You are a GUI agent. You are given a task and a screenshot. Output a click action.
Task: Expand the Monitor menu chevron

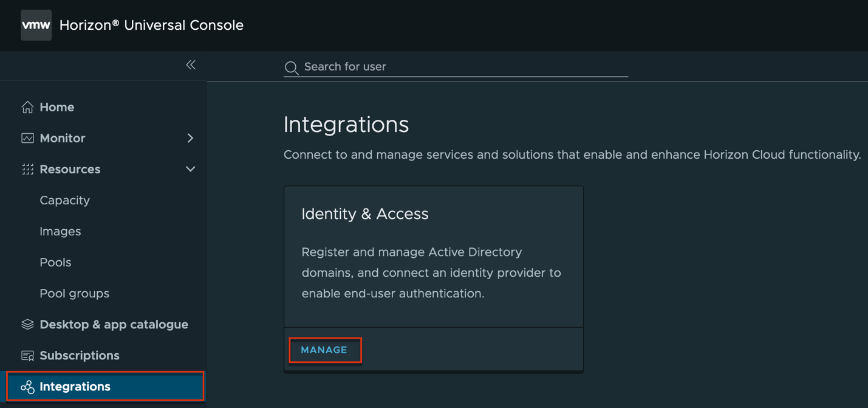tap(190, 138)
